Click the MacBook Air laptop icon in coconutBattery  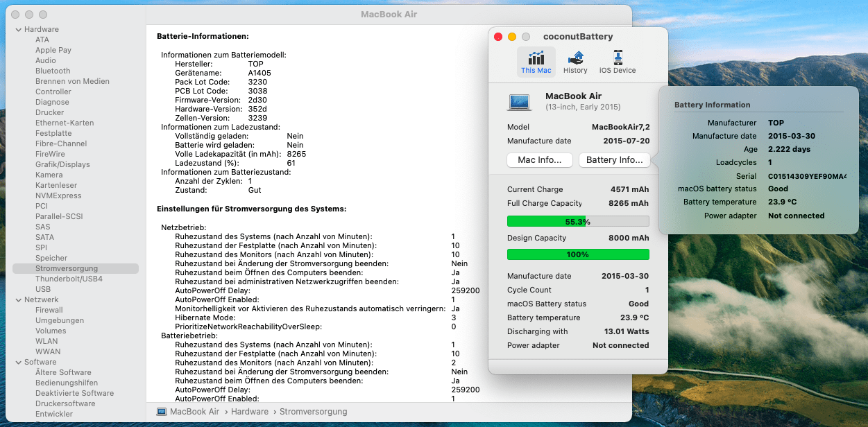pyautogui.click(x=519, y=101)
